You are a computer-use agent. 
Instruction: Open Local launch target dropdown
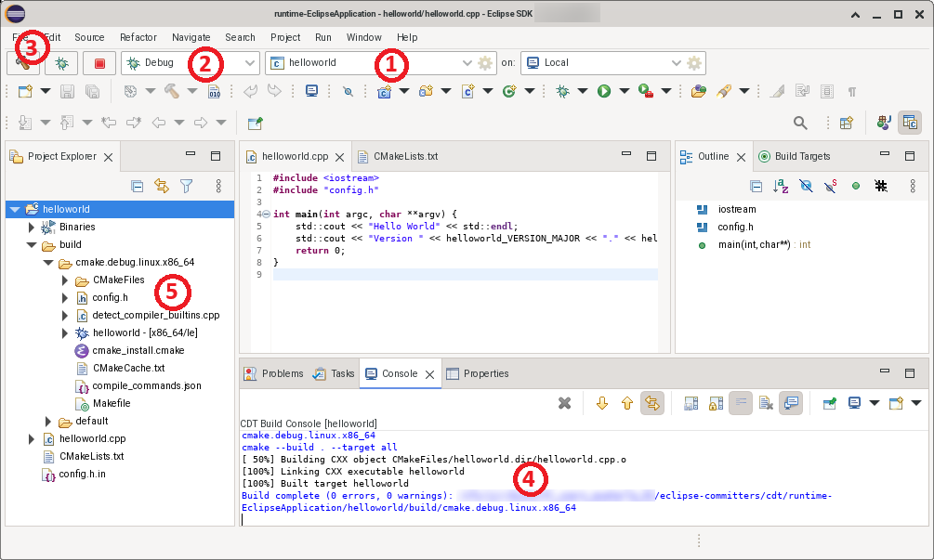(x=676, y=62)
